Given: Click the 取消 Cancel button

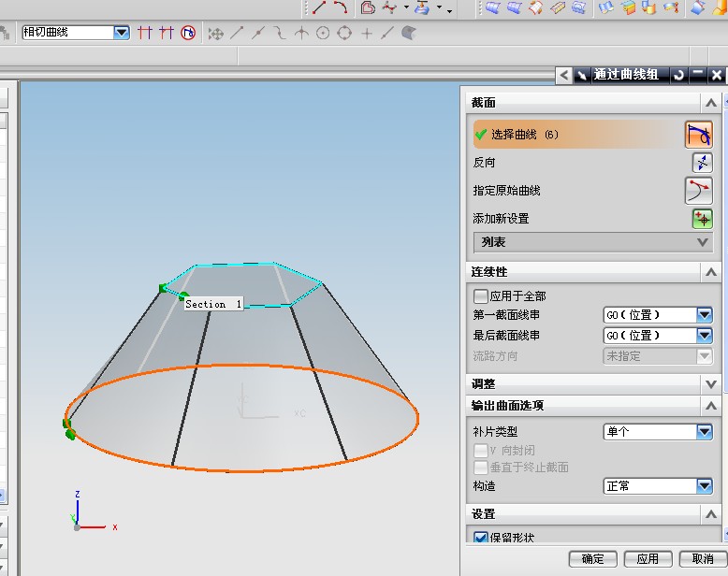Looking at the screenshot, I should [703, 559].
